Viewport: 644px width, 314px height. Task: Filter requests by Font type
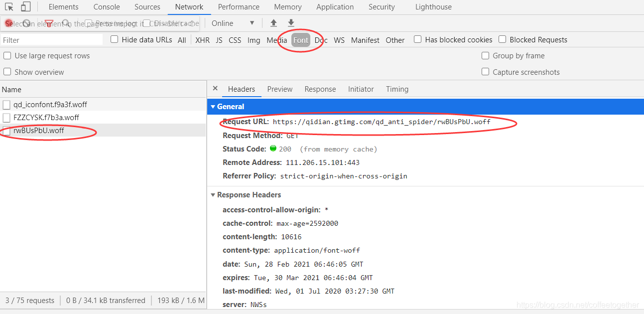[x=301, y=40]
